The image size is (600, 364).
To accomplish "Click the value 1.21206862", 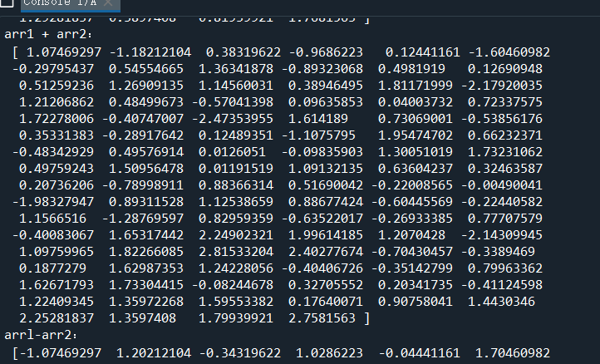I will (57, 102).
